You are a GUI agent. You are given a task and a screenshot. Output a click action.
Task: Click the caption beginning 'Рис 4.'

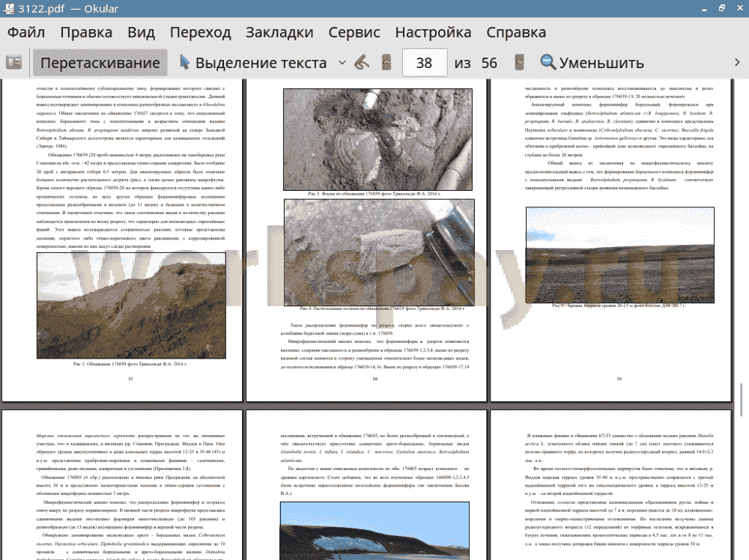pos(382,308)
